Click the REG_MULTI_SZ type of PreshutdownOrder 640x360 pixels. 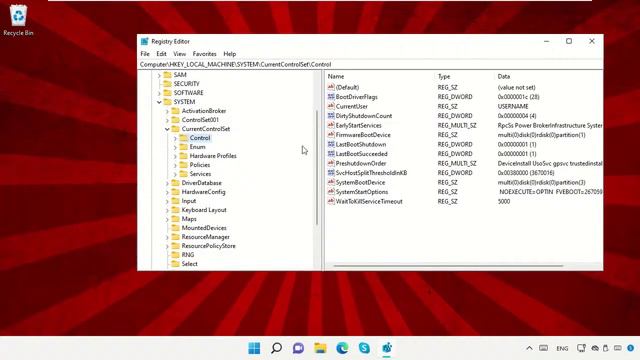(x=457, y=163)
